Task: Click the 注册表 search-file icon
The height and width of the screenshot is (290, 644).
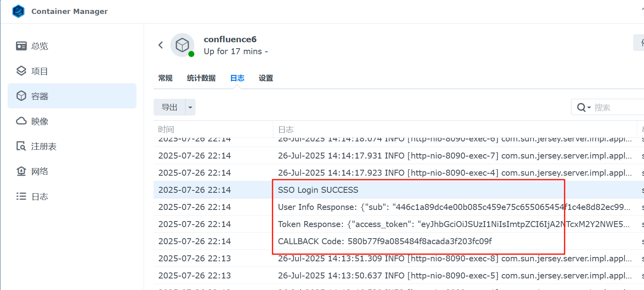Action: click(x=21, y=146)
